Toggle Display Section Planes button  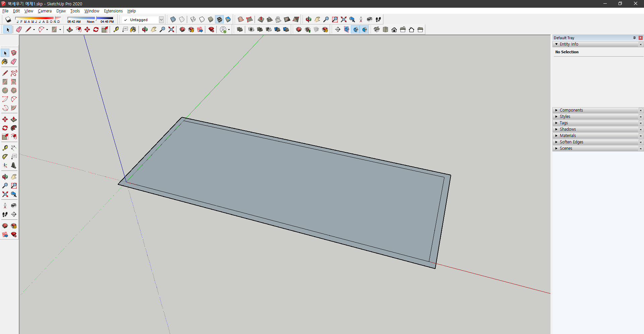coord(346,29)
